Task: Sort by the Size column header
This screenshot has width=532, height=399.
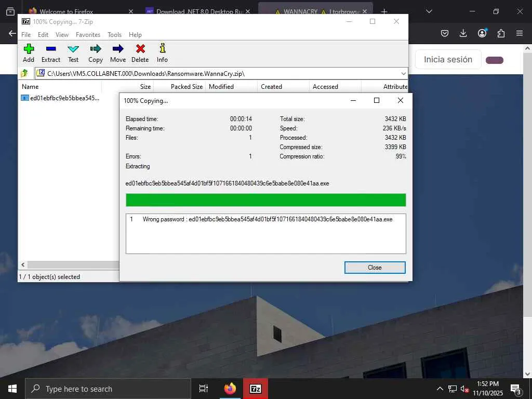Action: (x=128, y=87)
